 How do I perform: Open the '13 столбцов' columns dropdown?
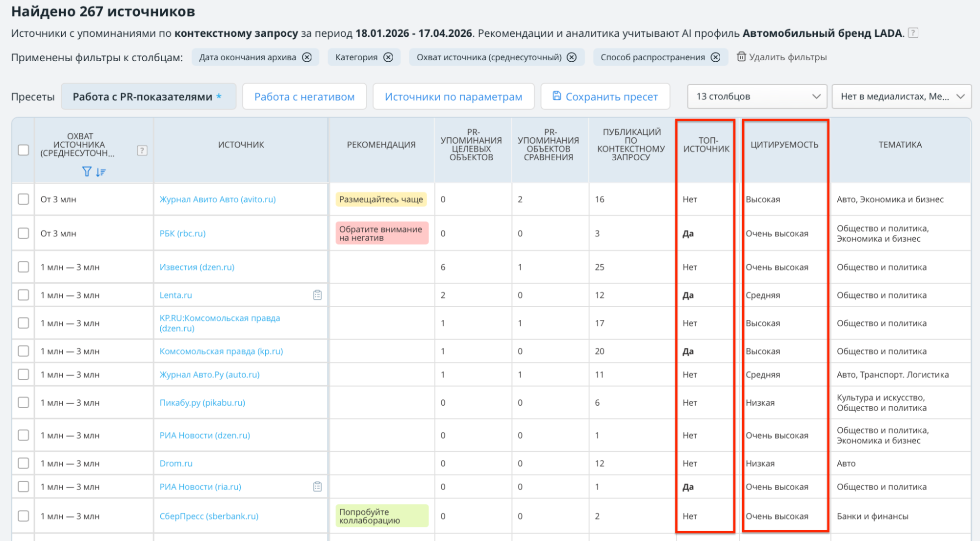click(757, 97)
